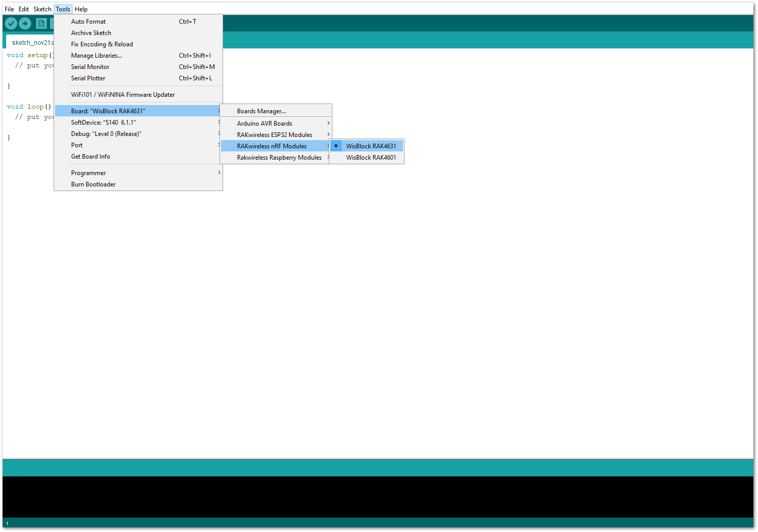Open Boards Manager...

[x=276, y=111]
